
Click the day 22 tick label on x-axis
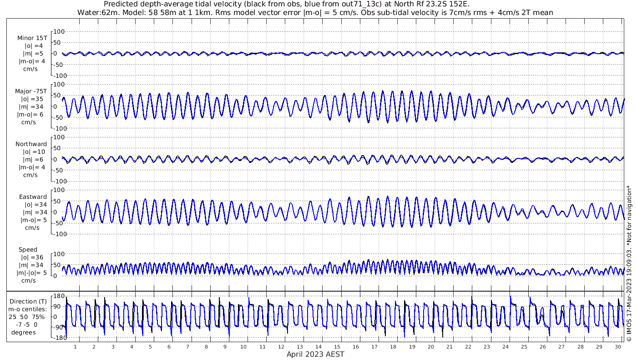[x=468, y=347]
